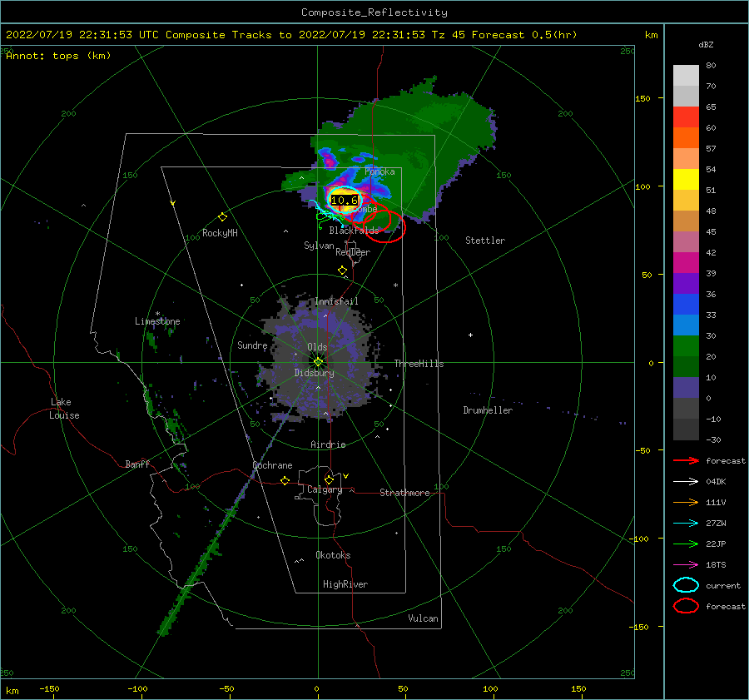Select the magenta 42-39 dBZ color swatch
This screenshot has width=749, height=700.
click(686, 263)
